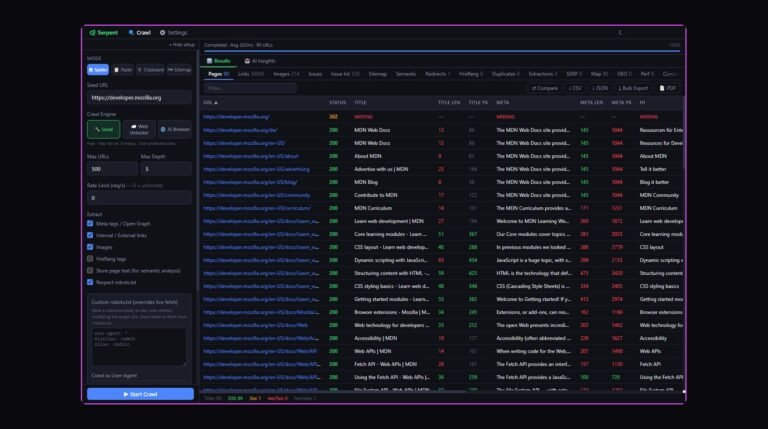Open the Extractions sub-tab
768x429 pixels.
pos(543,74)
